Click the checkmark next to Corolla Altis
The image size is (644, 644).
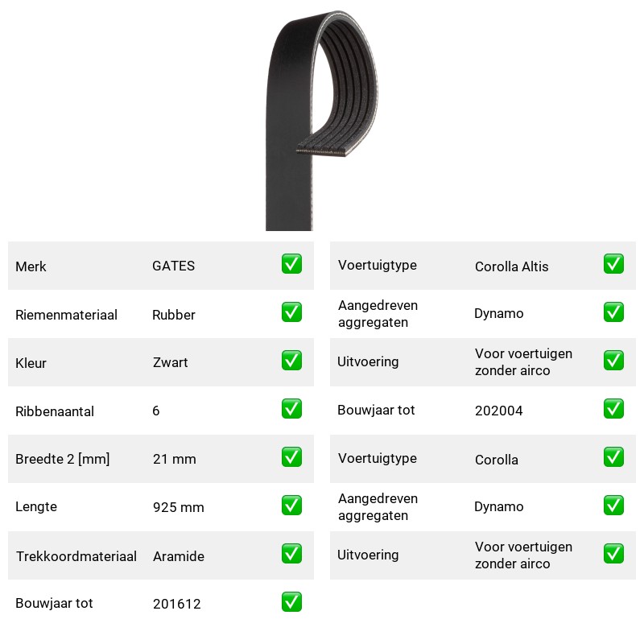(613, 264)
